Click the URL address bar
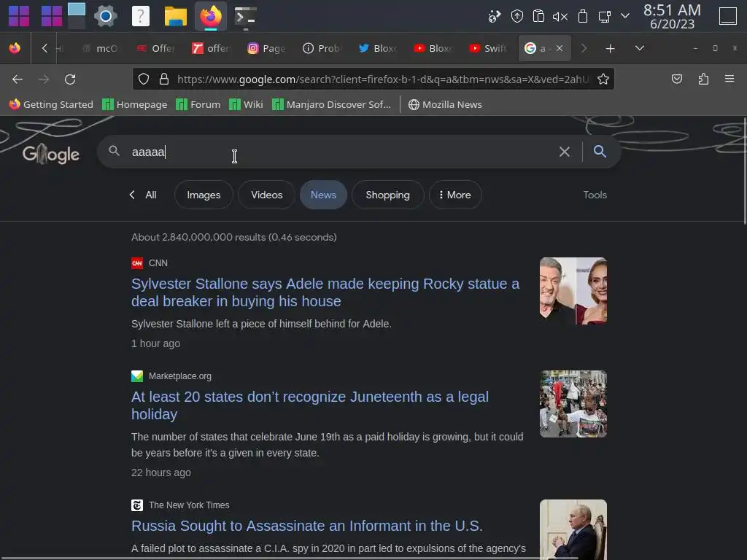This screenshot has width=747, height=560. (373, 79)
